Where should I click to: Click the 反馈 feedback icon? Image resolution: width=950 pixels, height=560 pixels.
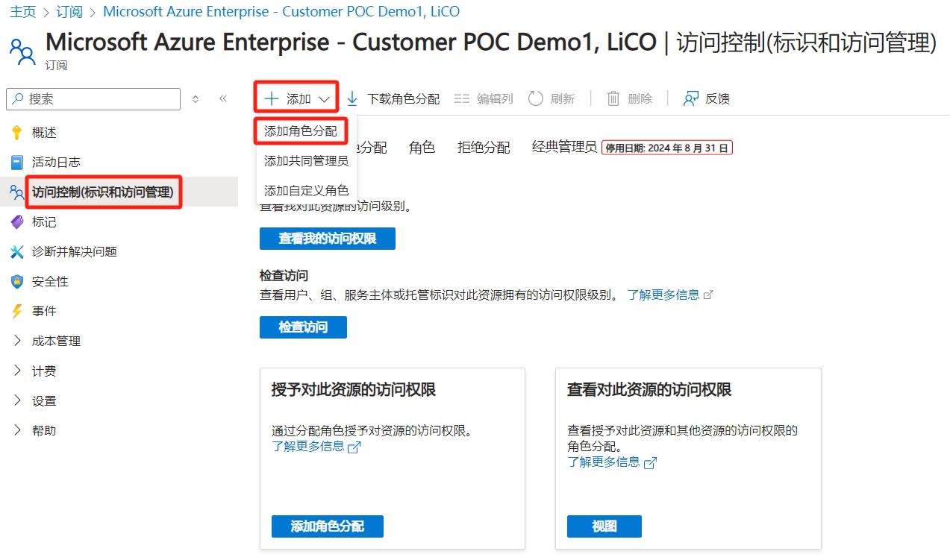pos(691,98)
